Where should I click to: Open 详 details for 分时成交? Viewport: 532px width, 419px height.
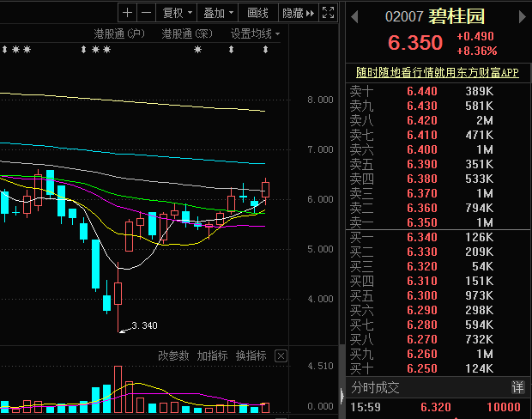(517, 387)
